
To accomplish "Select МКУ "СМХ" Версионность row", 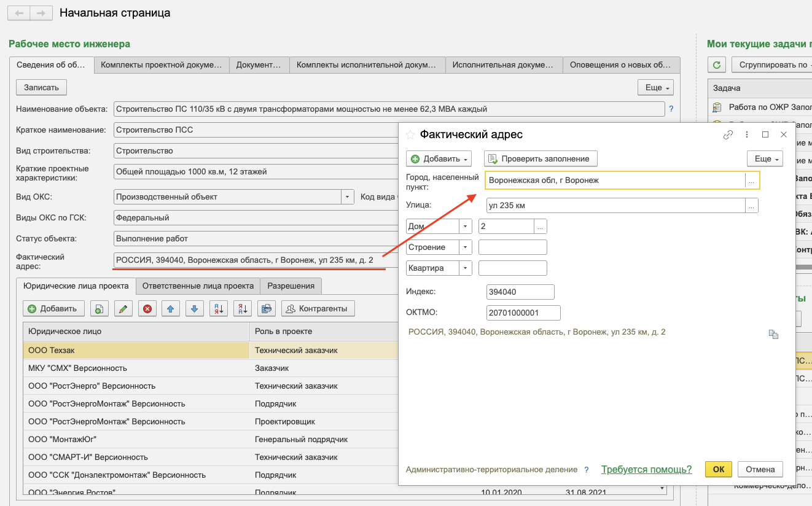I will (x=211, y=368).
